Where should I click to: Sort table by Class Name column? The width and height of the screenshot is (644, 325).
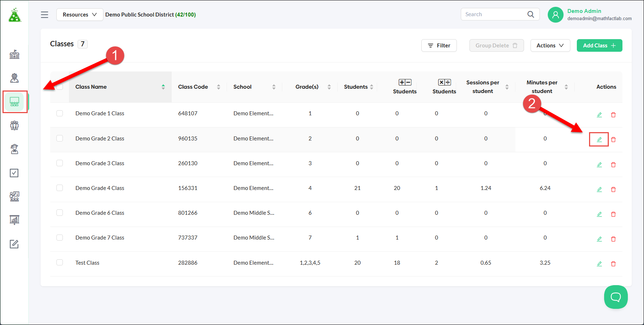(91, 87)
